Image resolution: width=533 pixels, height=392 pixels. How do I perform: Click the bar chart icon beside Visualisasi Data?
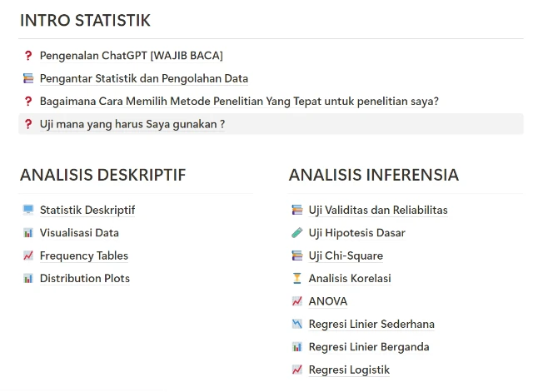coord(28,233)
